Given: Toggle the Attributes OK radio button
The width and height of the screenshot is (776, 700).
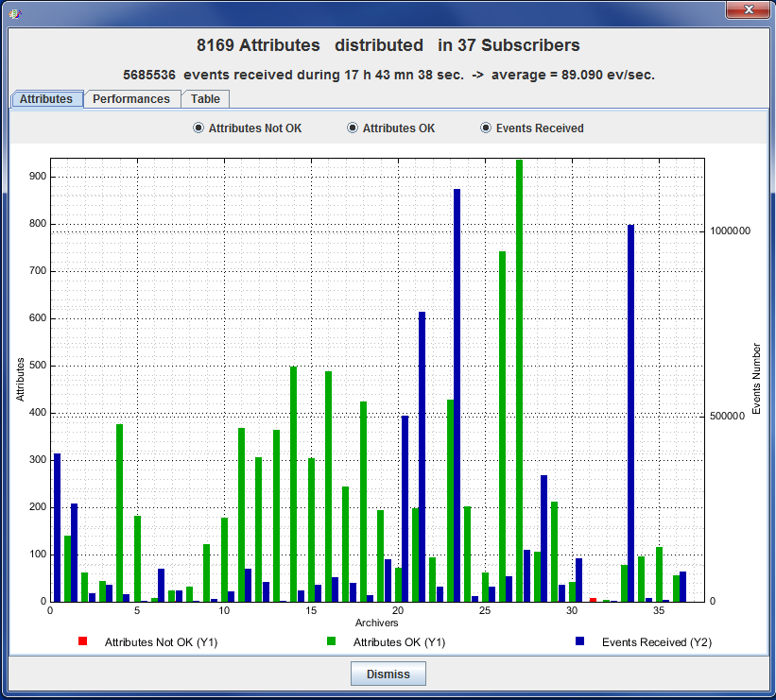Looking at the screenshot, I should (353, 128).
